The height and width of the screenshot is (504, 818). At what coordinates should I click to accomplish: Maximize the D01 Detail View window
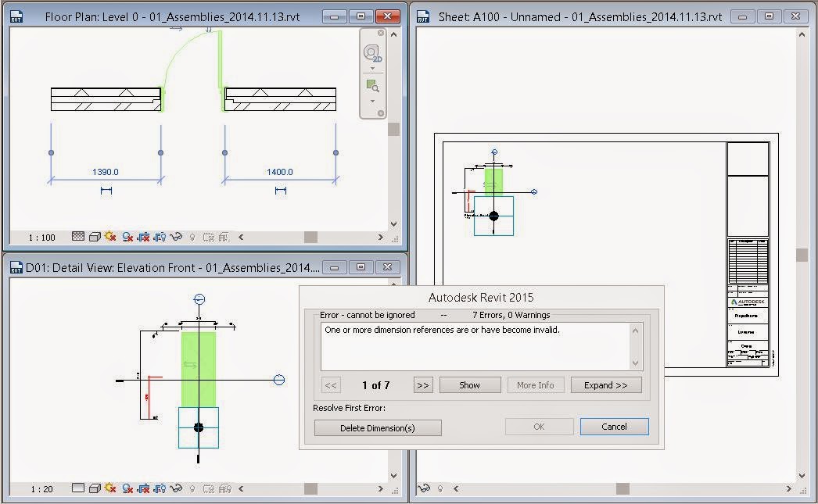click(361, 267)
